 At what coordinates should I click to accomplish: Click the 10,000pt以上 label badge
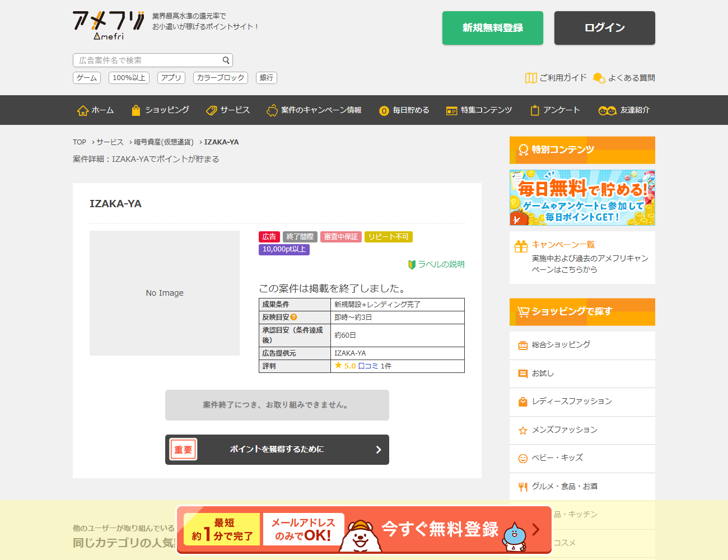[284, 249]
